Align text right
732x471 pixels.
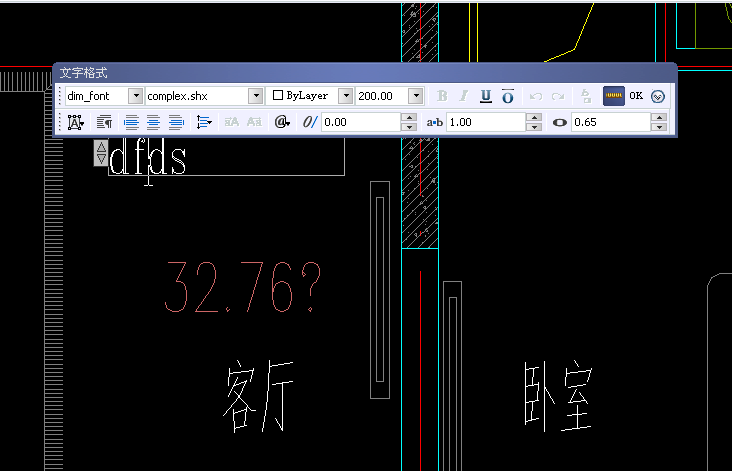176,122
